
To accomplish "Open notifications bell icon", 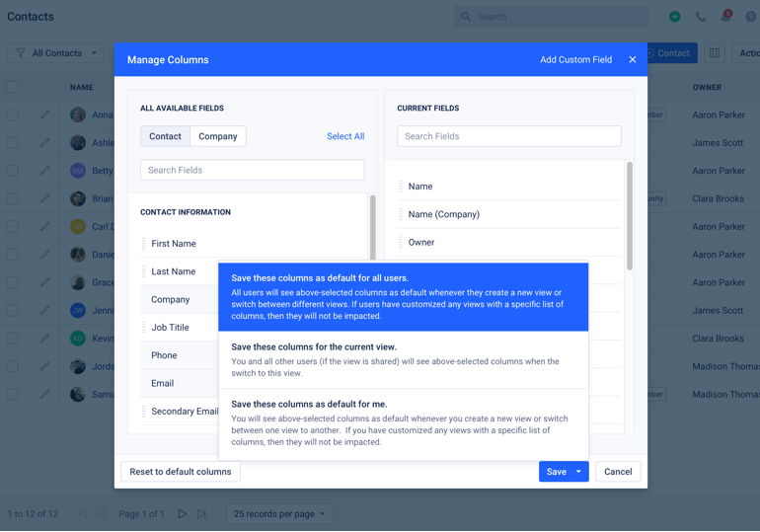I will pos(726,17).
